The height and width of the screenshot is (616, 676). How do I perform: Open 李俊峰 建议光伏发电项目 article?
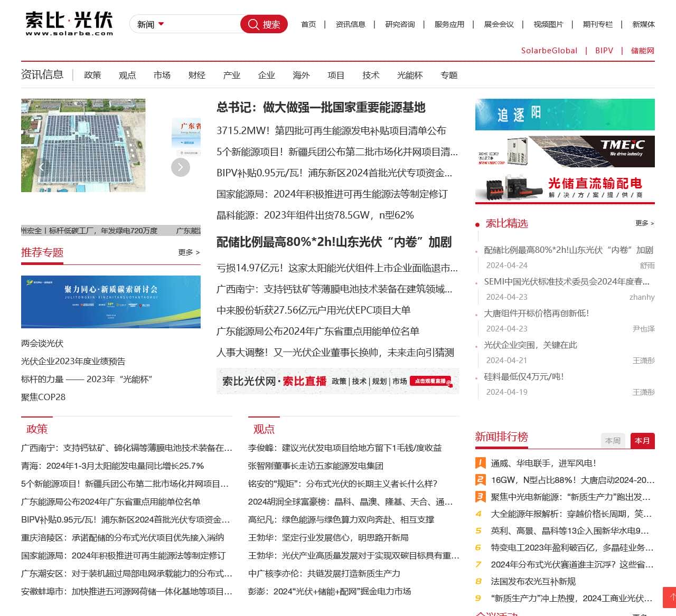[345, 448]
